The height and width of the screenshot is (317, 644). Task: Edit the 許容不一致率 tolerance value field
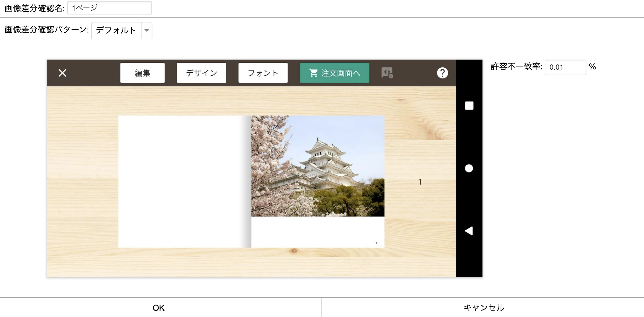pos(565,67)
